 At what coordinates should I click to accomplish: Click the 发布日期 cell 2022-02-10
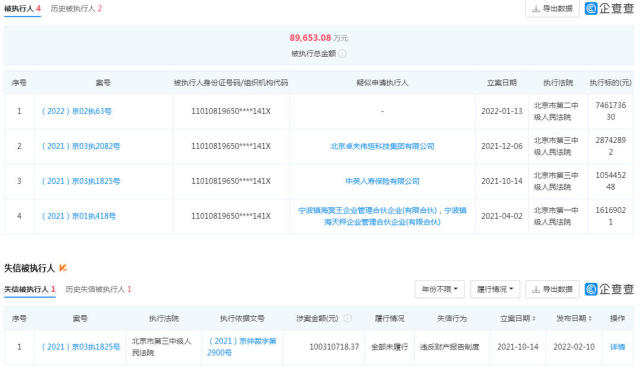pos(574,347)
